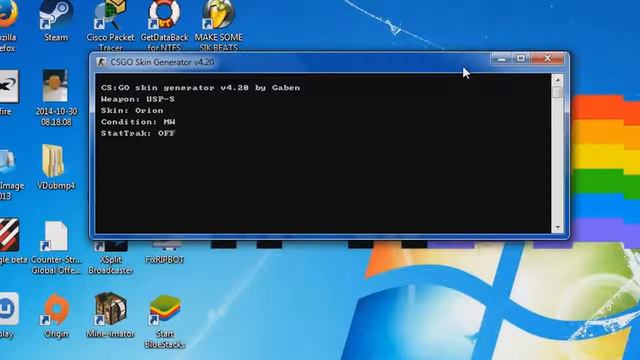Viewport: 640px width, 360px height.
Task: Click the CSGO Skin Generator title bar icon
Action: 101,62
